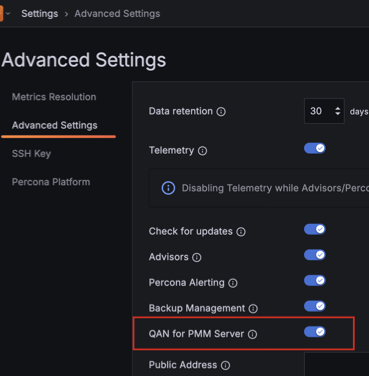Select the Advanced Settings side tab
This screenshot has width=369, height=376.
click(55, 125)
